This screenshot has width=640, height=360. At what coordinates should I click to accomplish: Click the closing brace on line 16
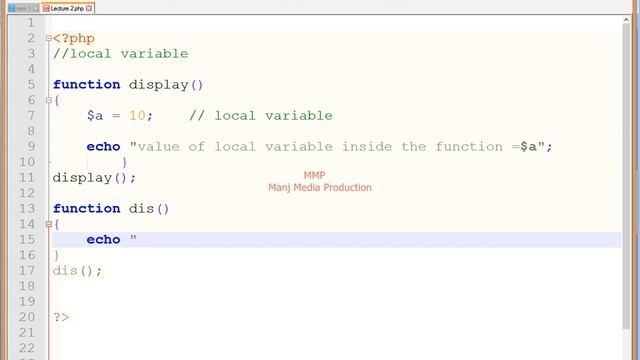(56, 256)
